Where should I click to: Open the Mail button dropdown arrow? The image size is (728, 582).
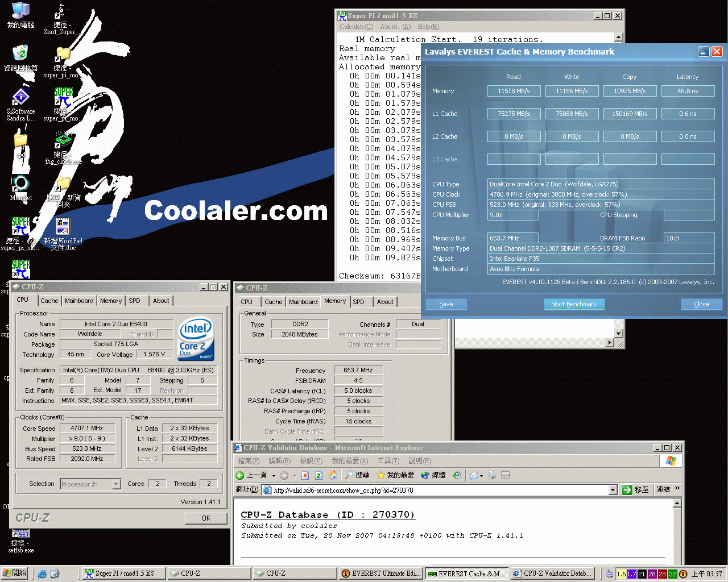pyautogui.click(x=481, y=476)
